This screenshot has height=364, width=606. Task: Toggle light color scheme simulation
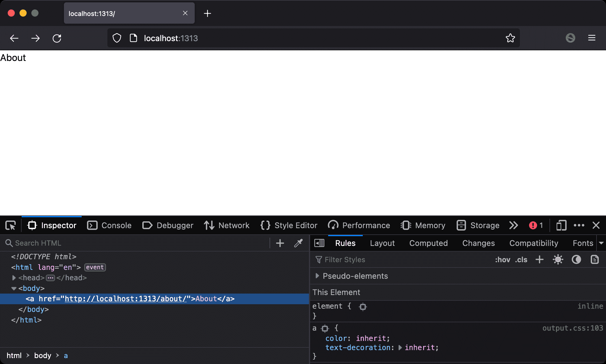click(x=558, y=260)
